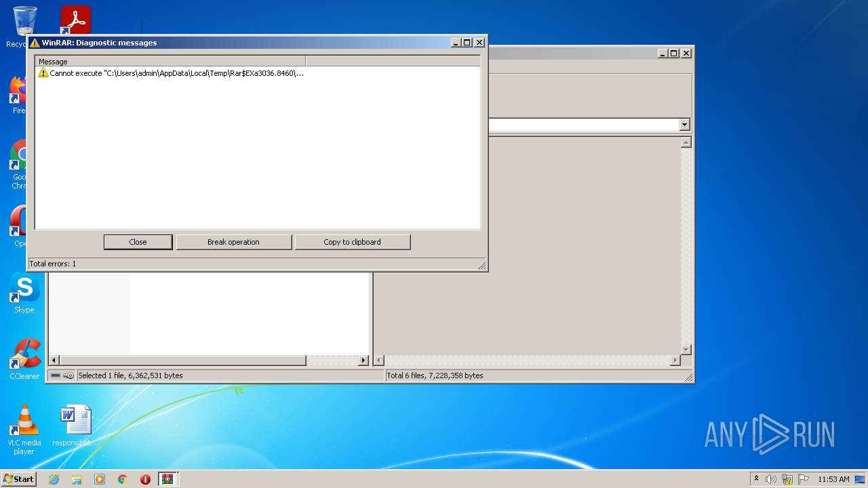Click right panel vertical scrollbar down arrow

[686, 350]
